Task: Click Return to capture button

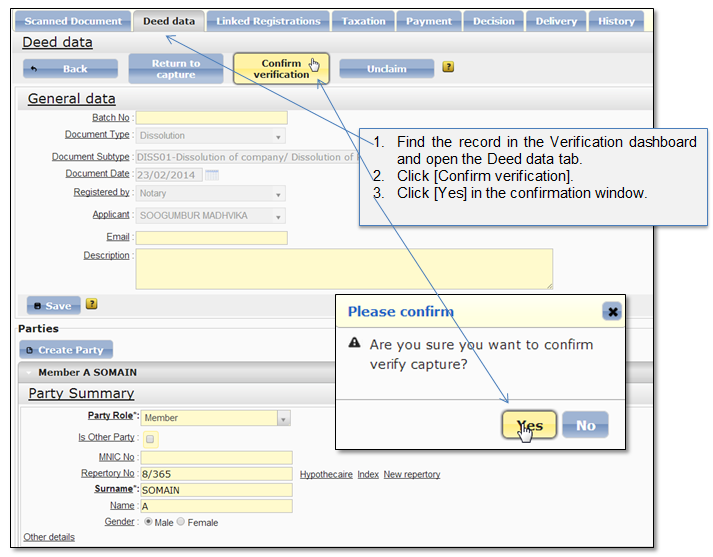Action: [176, 69]
